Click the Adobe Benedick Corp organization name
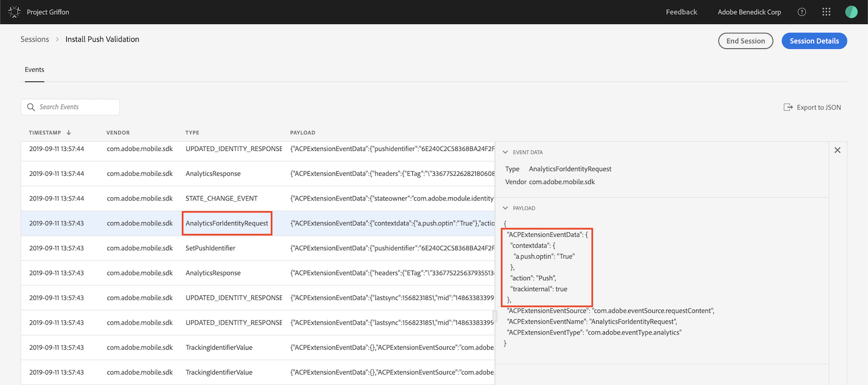Image resolution: width=868 pixels, height=385 pixels. pyautogui.click(x=749, y=12)
